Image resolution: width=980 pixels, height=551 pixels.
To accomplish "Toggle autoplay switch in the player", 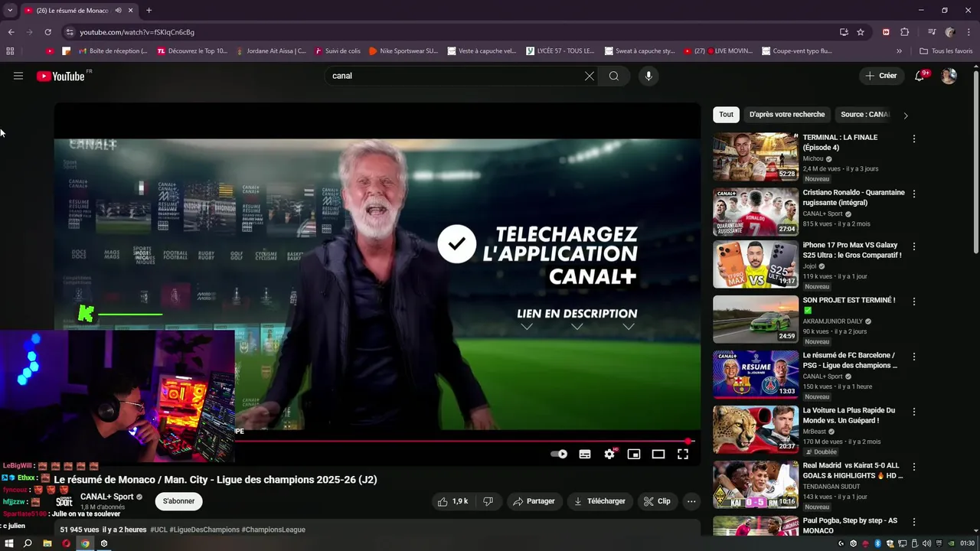I will 559,454.
